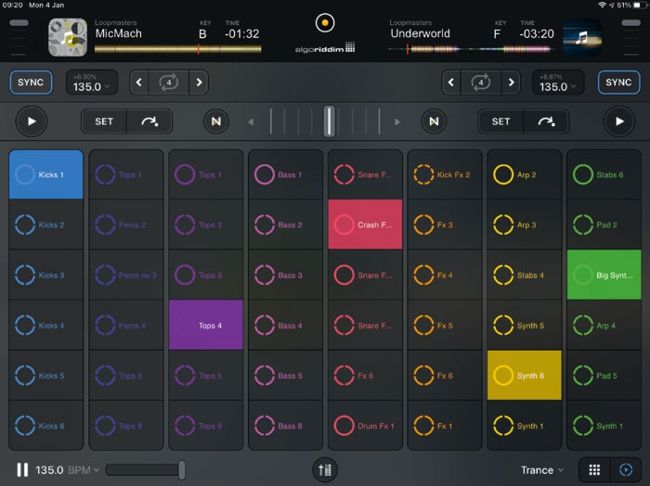The image size is (650, 486).
Task: Open the left Neural Mix icon
Action: click(x=216, y=122)
